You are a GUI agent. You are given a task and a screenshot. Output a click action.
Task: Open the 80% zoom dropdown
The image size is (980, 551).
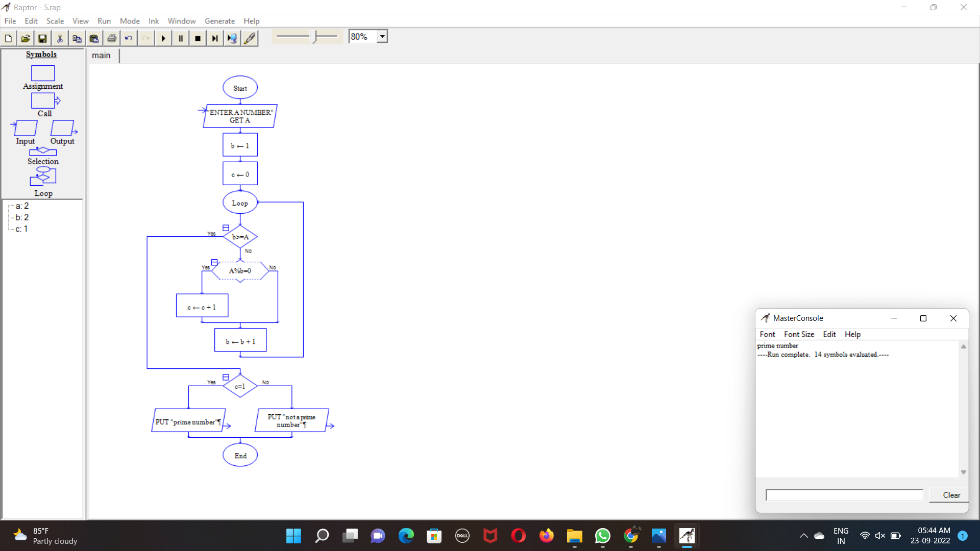[382, 37]
